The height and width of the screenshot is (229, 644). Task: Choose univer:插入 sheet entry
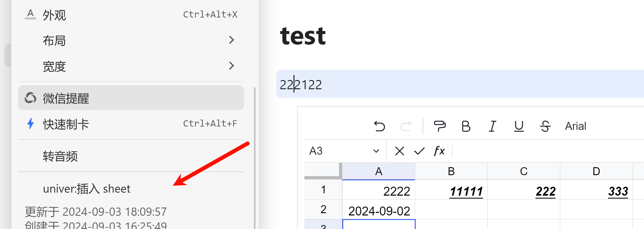click(x=131, y=189)
